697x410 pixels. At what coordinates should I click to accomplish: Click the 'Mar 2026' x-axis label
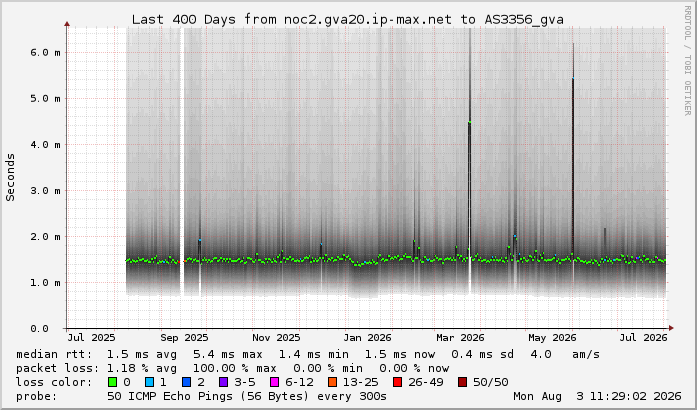(x=460, y=338)
